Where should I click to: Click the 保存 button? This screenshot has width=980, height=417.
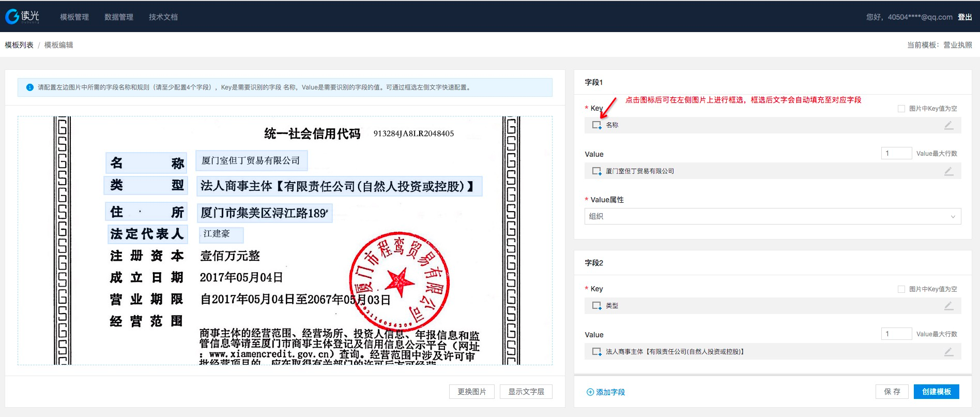[892, 392]
